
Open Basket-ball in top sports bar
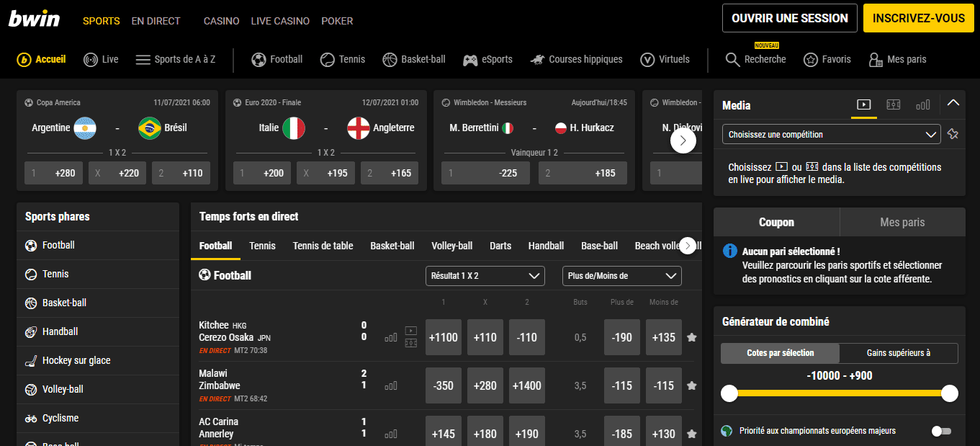click(x=414, y=60)
